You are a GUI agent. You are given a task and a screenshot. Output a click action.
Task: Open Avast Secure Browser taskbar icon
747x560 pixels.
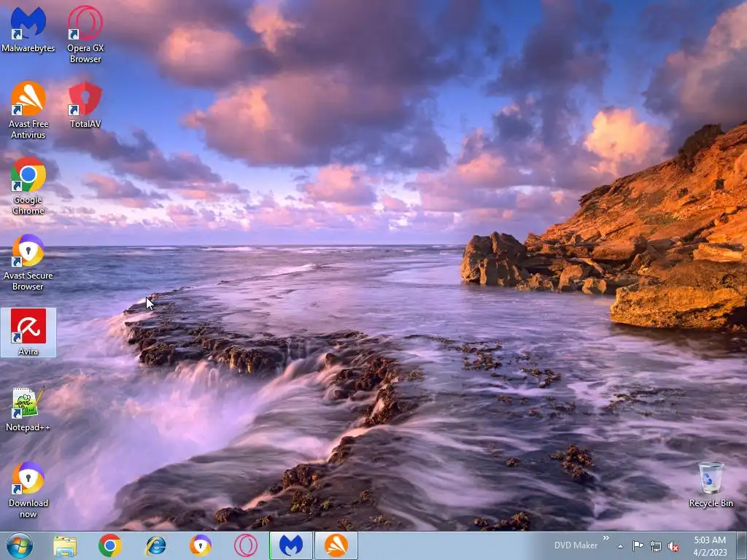[x=201, y=546]
